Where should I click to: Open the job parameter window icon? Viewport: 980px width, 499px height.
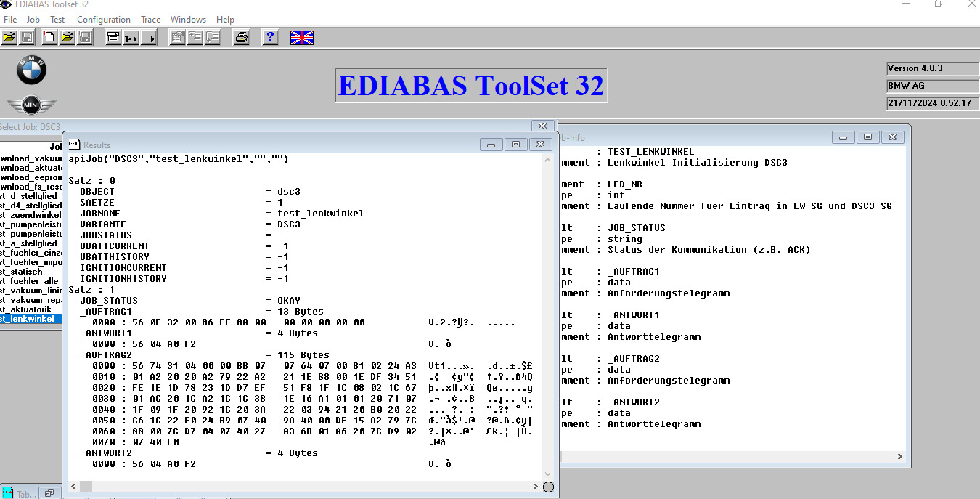pyautogui.click(x=113, y=37)
